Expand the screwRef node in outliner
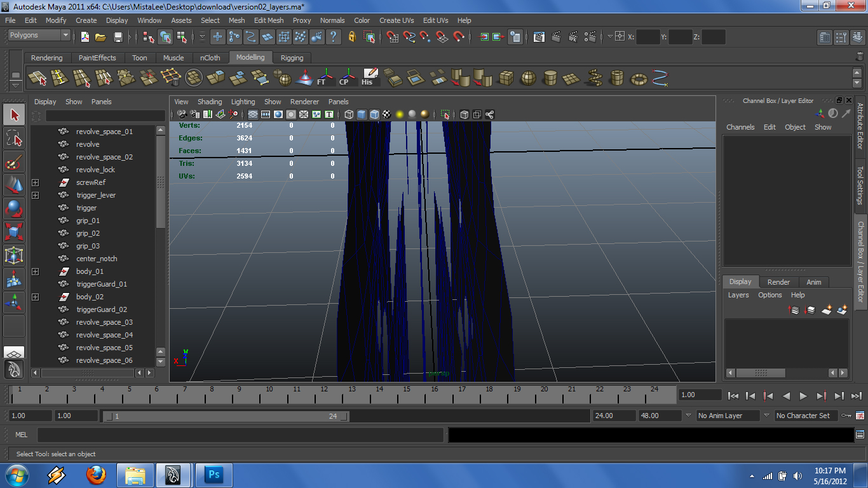Image resolution: width=868 pixels, height=488 pixels. pos(36,182)
